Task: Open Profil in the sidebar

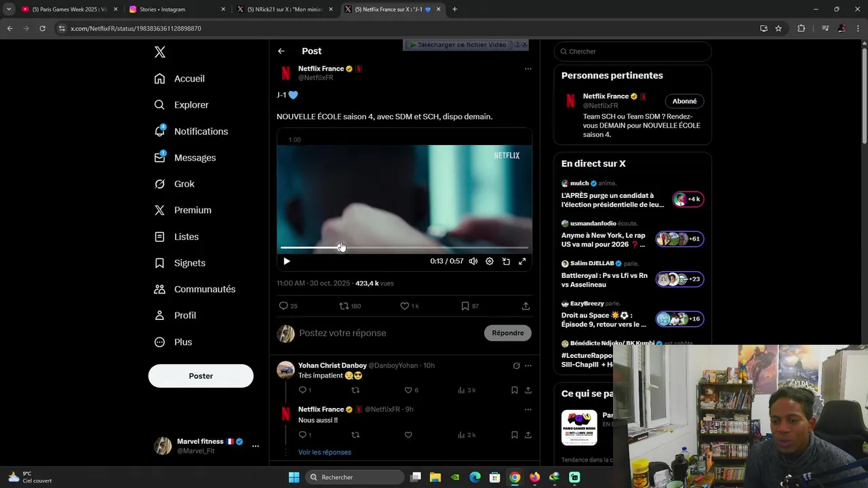Action: [175, 315]
